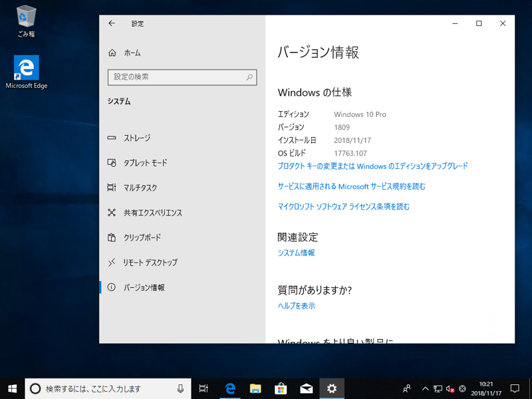Click the Windows の仕様 heading

click(x=315, y=92)
